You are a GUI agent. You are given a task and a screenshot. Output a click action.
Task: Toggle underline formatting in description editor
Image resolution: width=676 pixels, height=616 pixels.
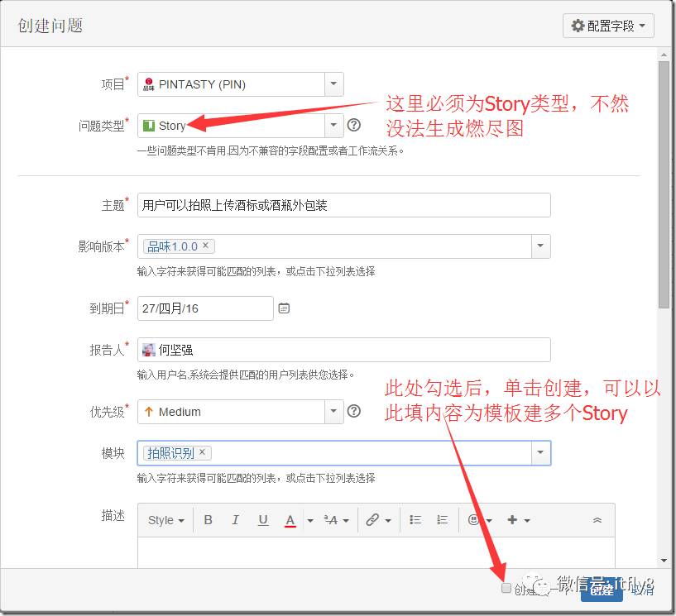point(263,520)
